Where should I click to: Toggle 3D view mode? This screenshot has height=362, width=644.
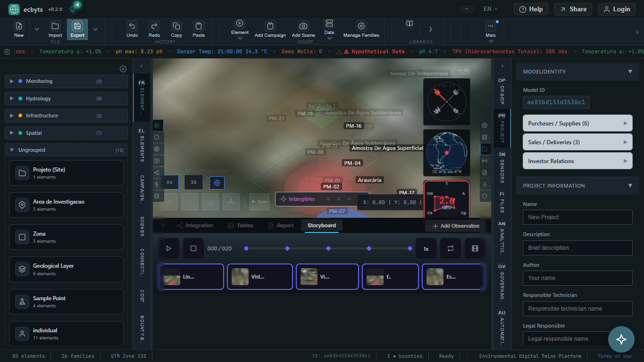193,182
